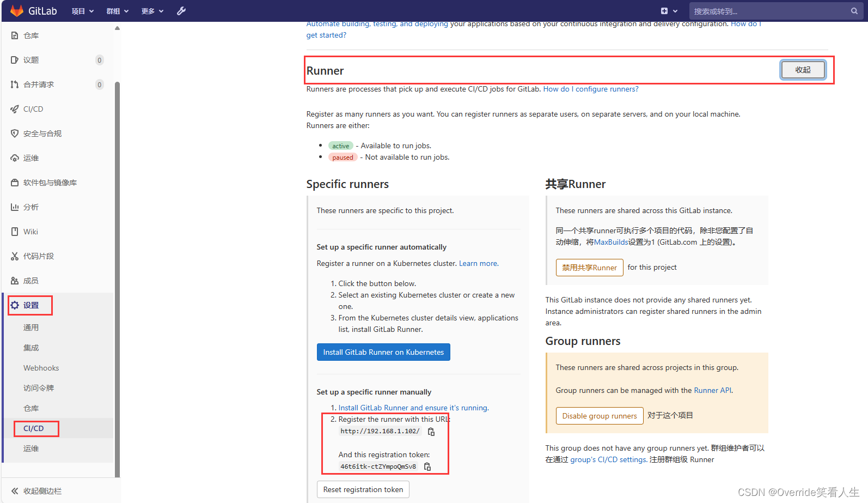Click Install GitLab Runner on Kubernetes
Screen dimensions: 868x503
click(x=383, y=352)
